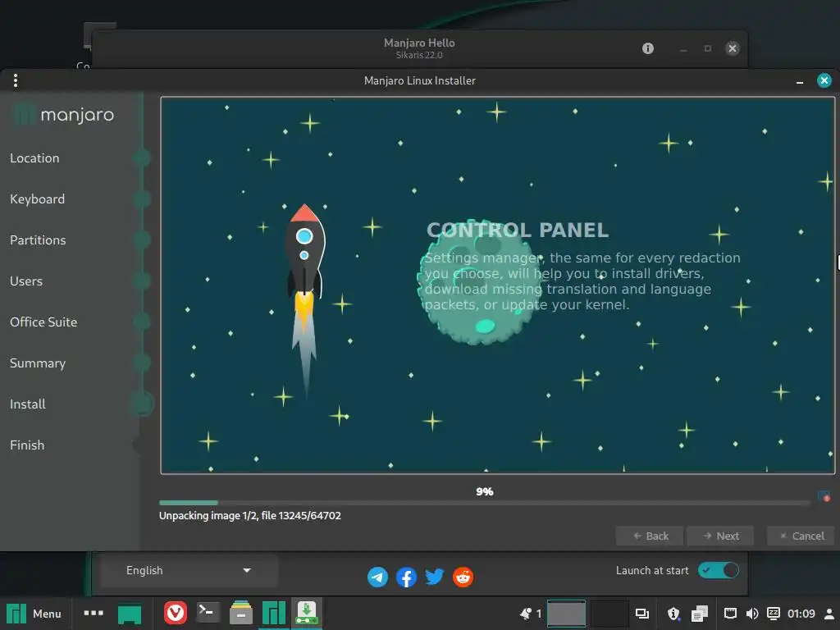Open the installer's three-dot options menu
840x630 pixels.
(16, 80)
